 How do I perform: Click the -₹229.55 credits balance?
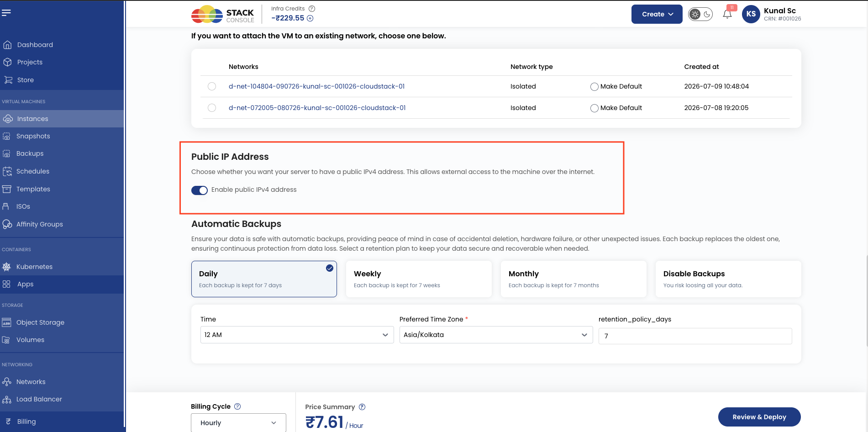(x=288, y=18)
